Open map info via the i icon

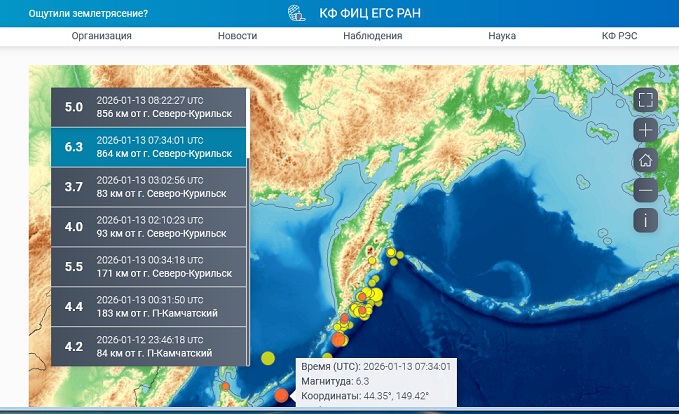click(645, 220)
